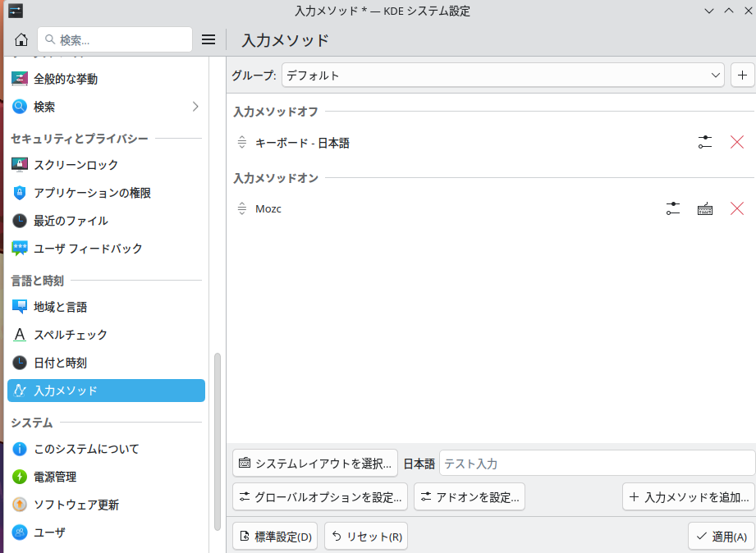This screenshot has height=553, width=756.
Task: Click the 最近のファイル clock icon
Action: click(x=19, y=221)
